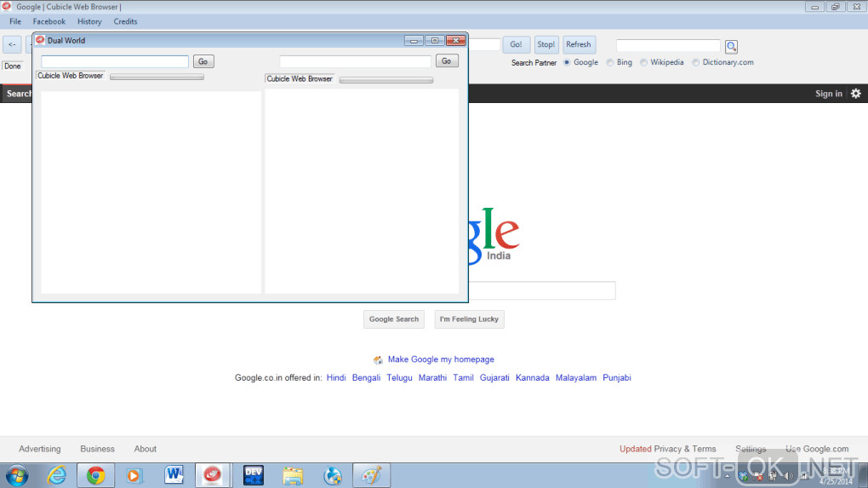Click the Google Search button

click(x=394, y=319)
